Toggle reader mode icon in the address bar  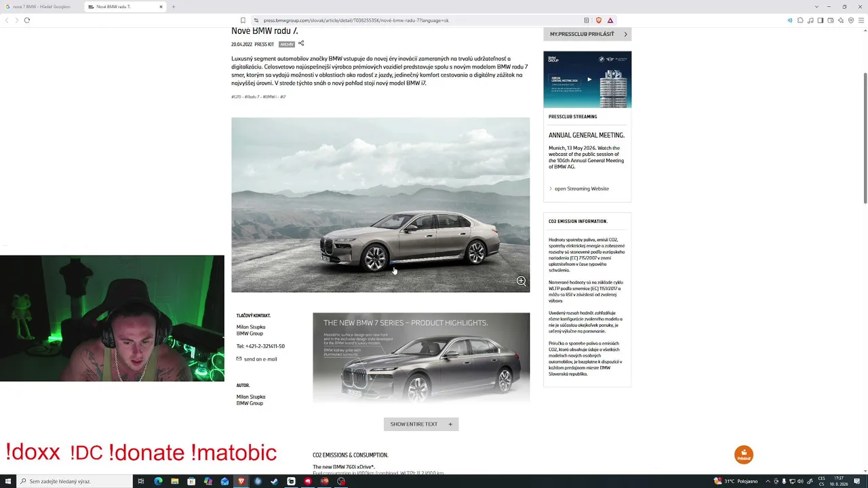(x=587, y=20)
